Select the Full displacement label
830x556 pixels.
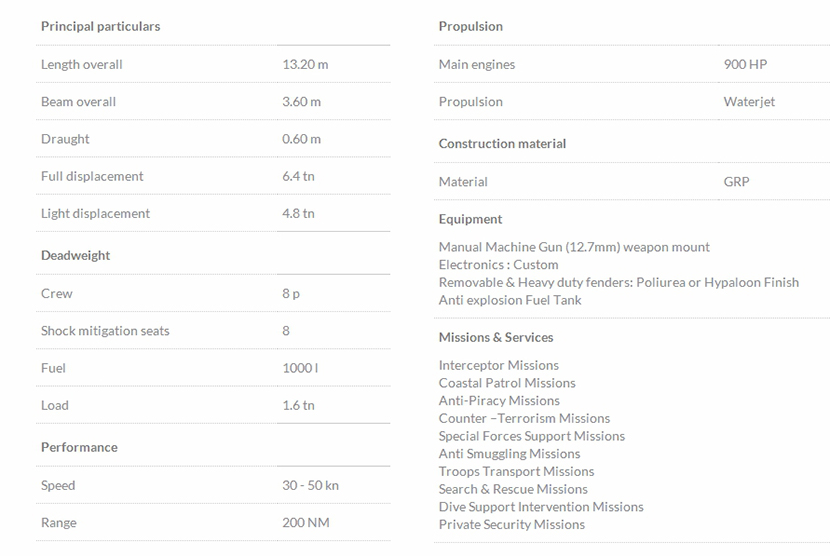coord(92,176)
